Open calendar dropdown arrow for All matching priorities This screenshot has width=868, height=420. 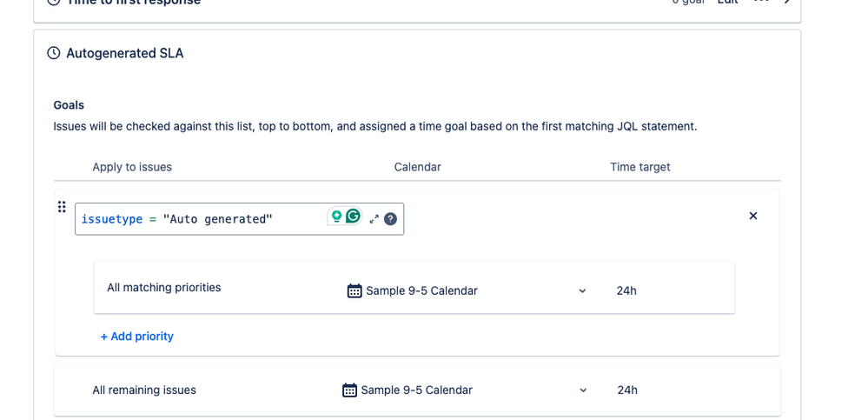(x=582, y=291)
